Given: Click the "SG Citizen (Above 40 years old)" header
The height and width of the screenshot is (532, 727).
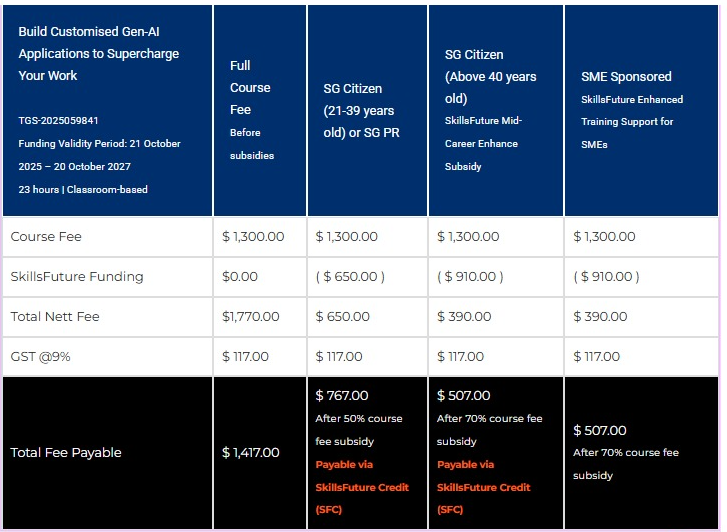Looking at the screenshot, I should point(490,76).
